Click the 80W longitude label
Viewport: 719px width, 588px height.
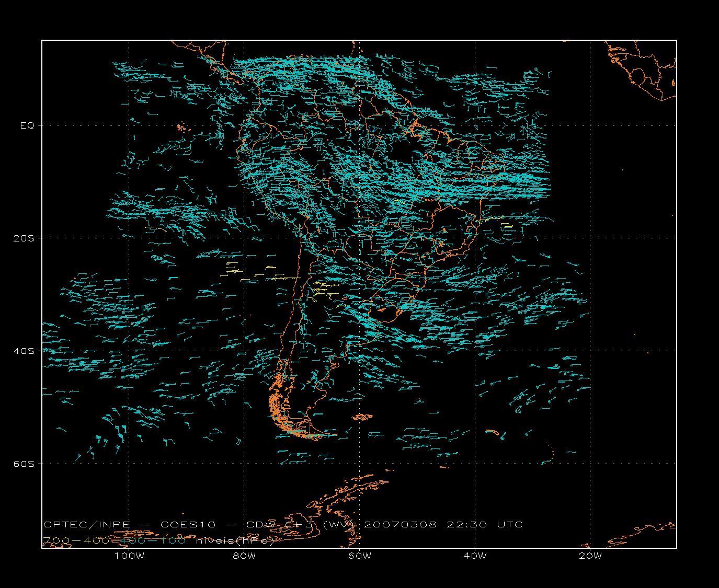[244, 556]
